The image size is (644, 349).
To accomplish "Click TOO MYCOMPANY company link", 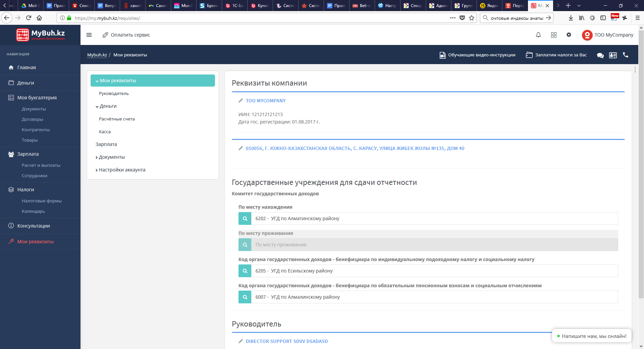I will pyautogui.click(x=266, y=101).
